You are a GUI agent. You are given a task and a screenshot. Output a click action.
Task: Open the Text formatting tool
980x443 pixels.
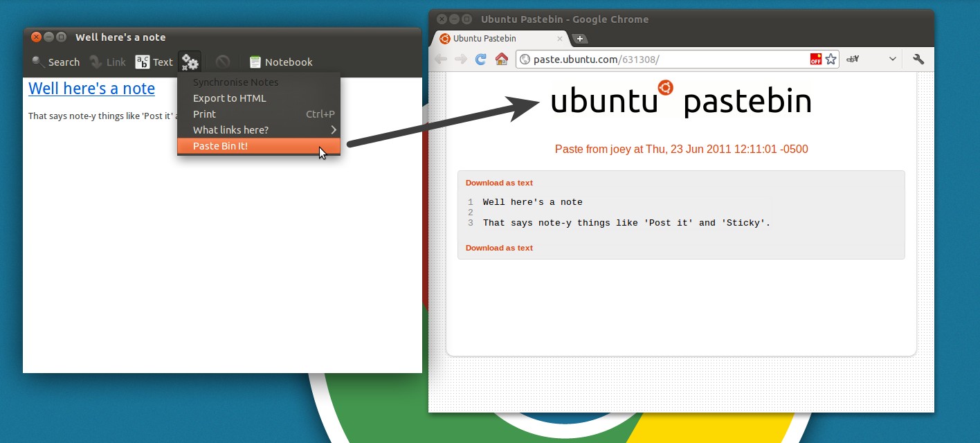[154, 62]
